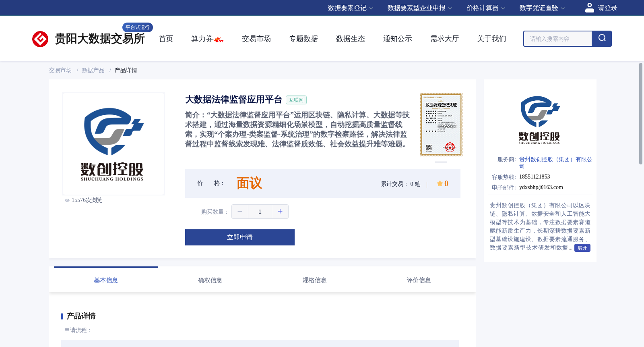The image size is (644, 347).
Task: Click the email ydxsbhp@163.com
Action: tap(541, 187)
